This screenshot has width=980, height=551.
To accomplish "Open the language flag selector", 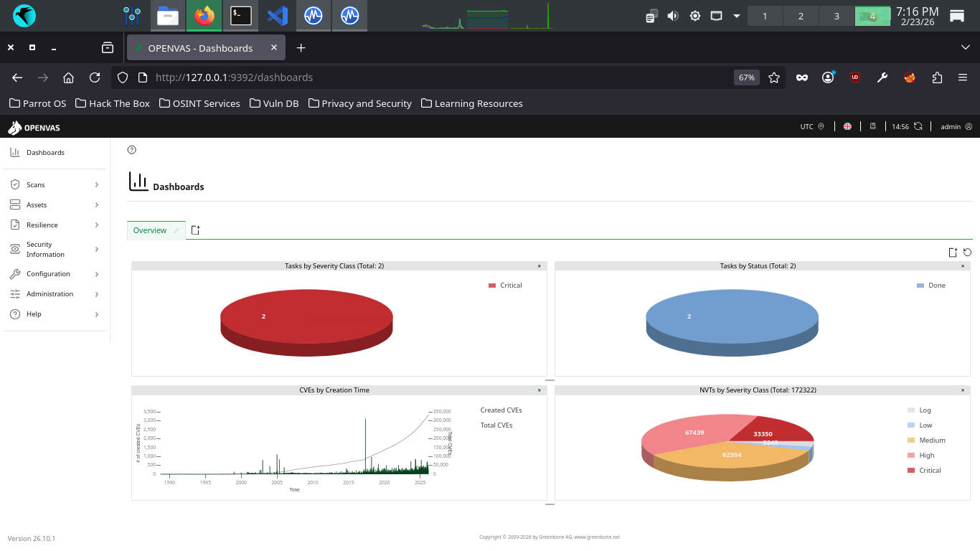I will (x=847, y=126).
